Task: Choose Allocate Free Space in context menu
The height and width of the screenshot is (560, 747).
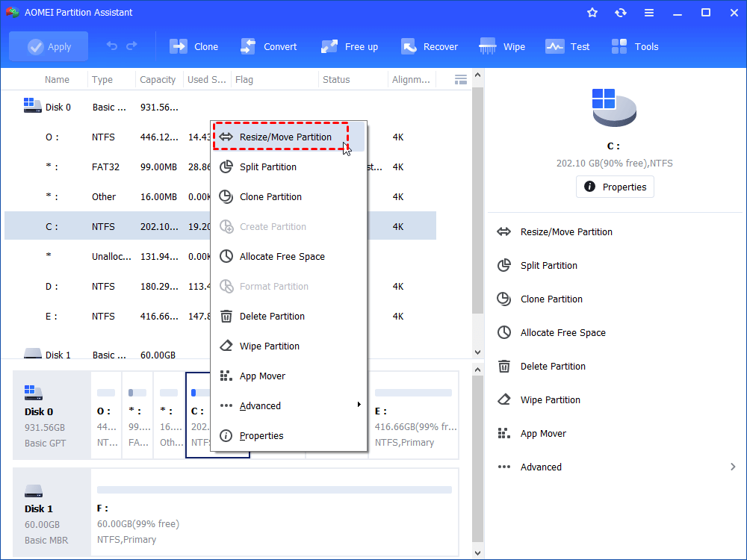Action: [x=288, y=257]
